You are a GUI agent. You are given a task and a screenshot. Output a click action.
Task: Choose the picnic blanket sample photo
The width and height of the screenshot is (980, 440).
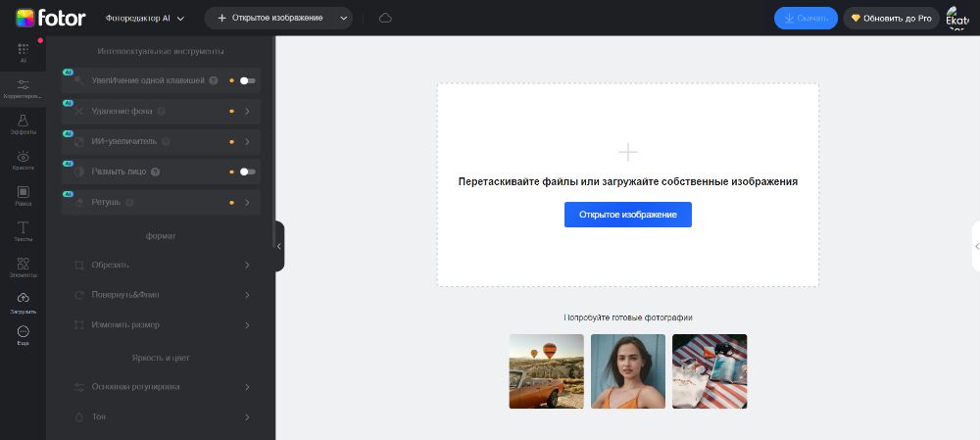tap(710, 371)
